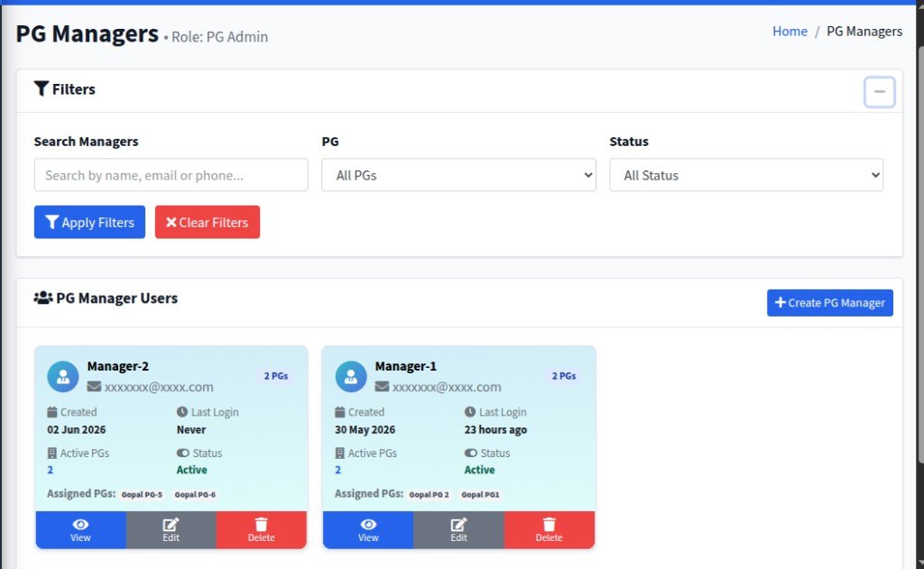The width and height of the screenshot is (924, 569).
Task: Click the 23 hours ago last login value
Action: tap(495, 429)
